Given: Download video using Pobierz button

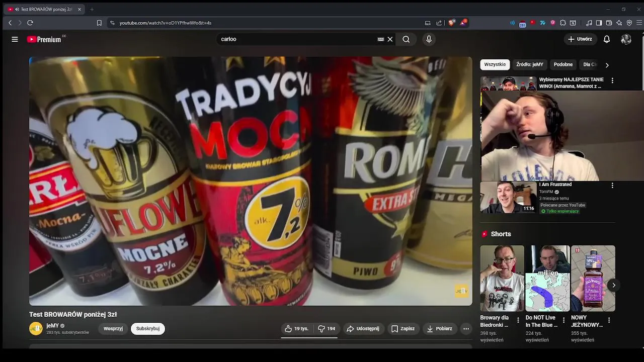Looking at the screenshot, I should (x=440, y=329).
